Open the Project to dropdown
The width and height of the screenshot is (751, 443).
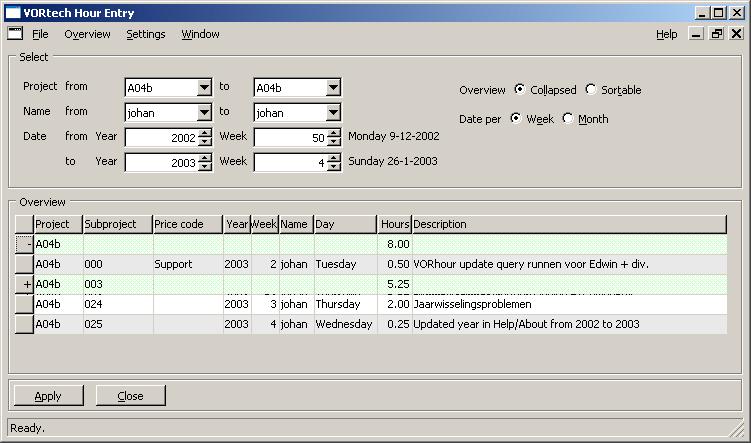333,88
